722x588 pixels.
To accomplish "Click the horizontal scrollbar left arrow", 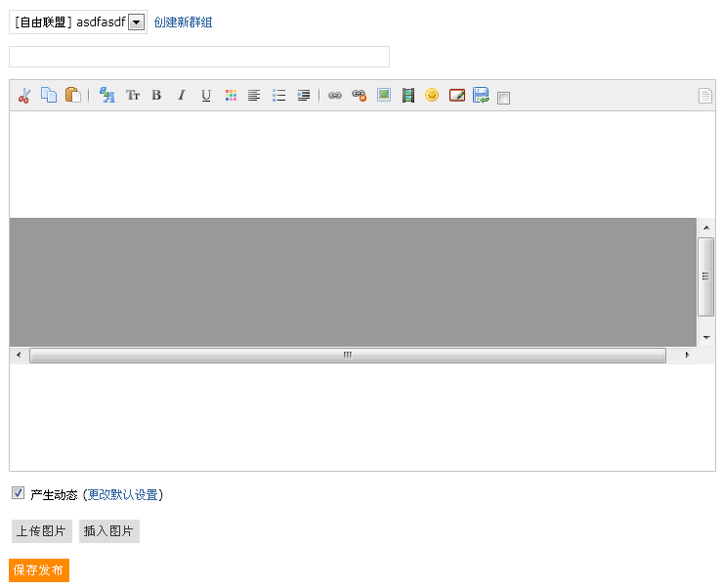I will pyautogui.click(x=19, y=355).
